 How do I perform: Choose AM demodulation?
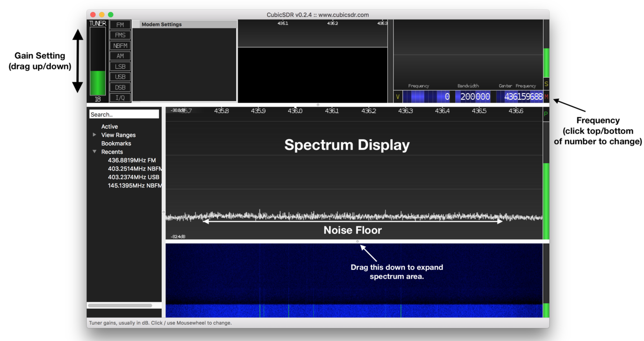(x=120, y=56)
